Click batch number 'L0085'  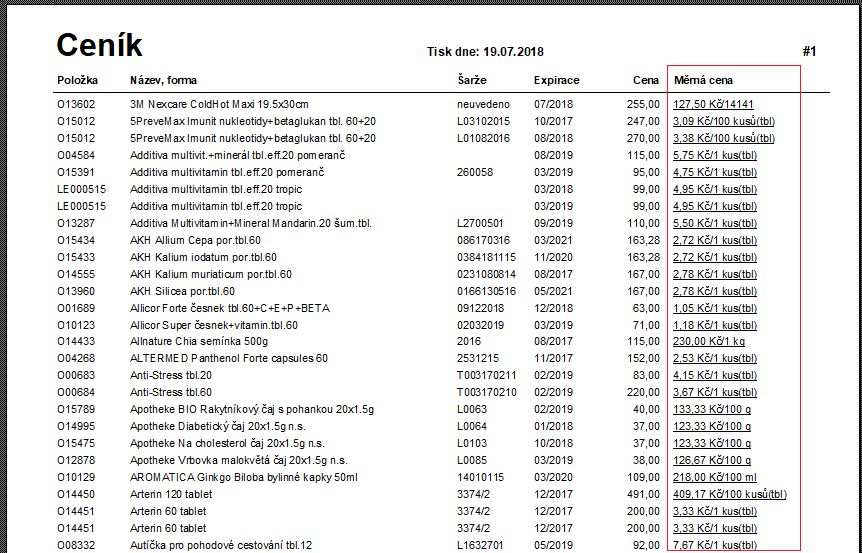point(472,461)
